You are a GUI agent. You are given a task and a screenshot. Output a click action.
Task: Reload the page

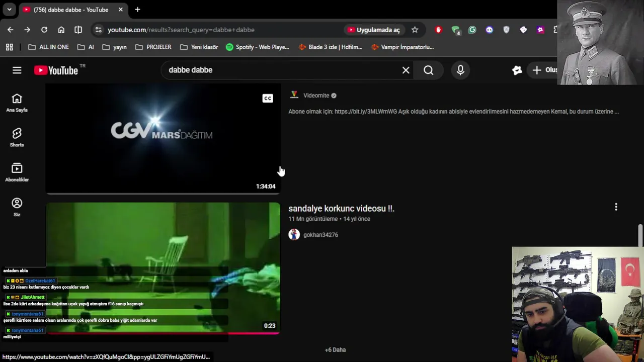pyautogui.click(x=44, y=30)
